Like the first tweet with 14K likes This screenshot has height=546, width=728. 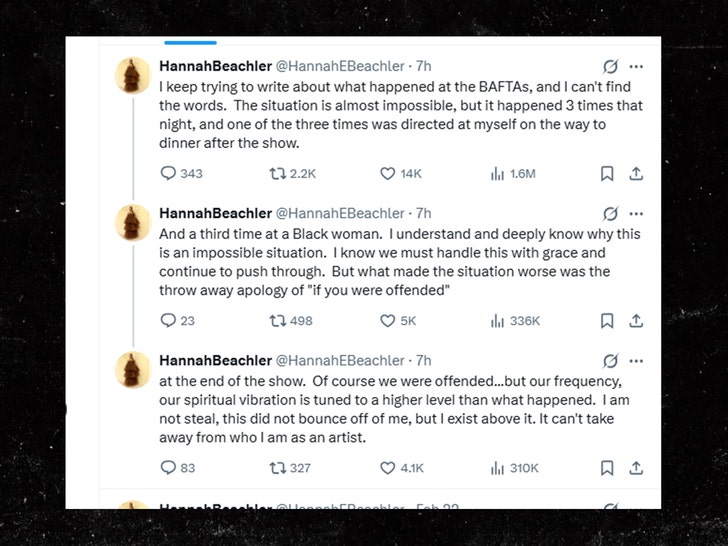(x=388, y=173)
